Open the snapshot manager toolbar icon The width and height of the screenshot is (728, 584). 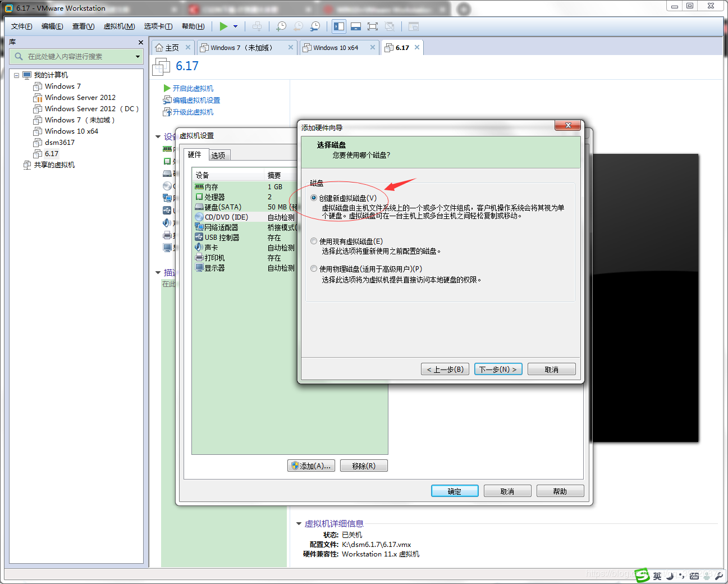tap(315, 26)
